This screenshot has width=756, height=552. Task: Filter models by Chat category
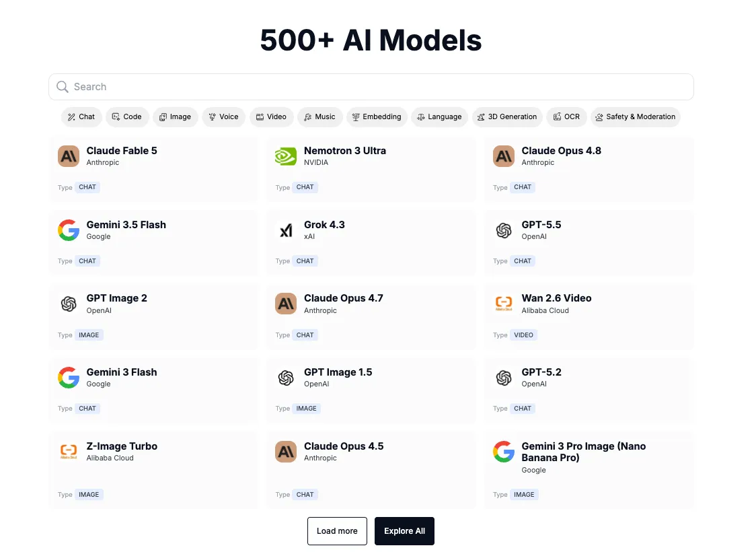pyautogui.click(x=81, y=116)
